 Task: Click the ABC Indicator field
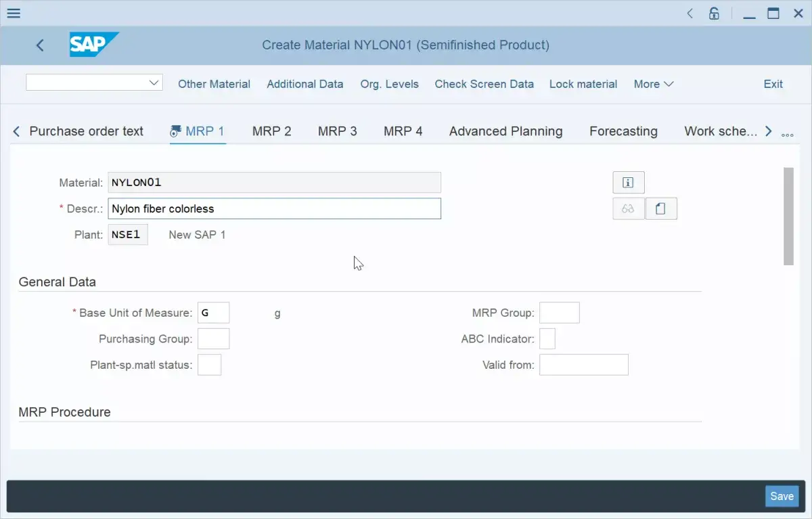[547, 338]
